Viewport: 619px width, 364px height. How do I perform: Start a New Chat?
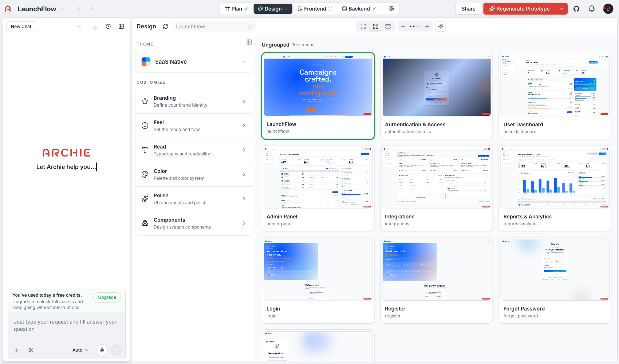[21, 27]
